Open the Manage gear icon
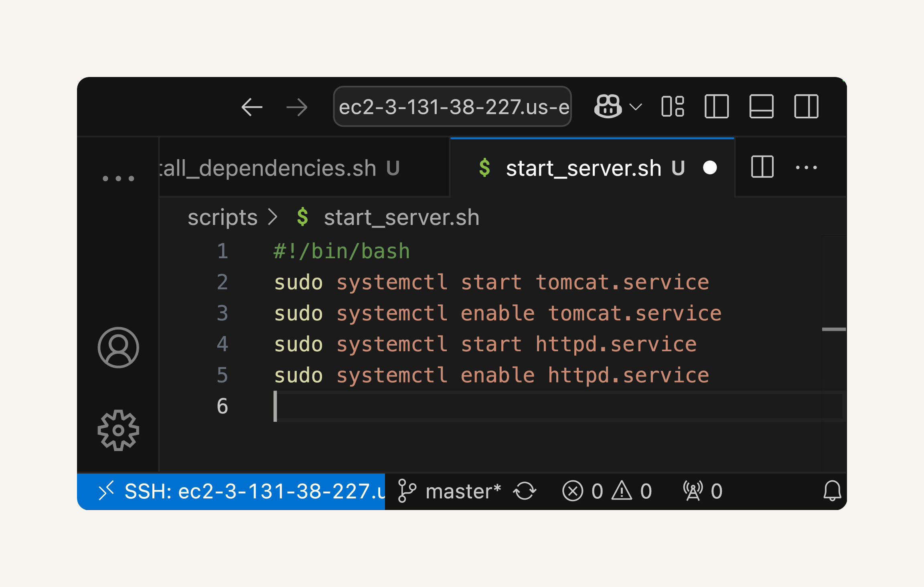The image size is (924, 587). [x=118, y=430]
